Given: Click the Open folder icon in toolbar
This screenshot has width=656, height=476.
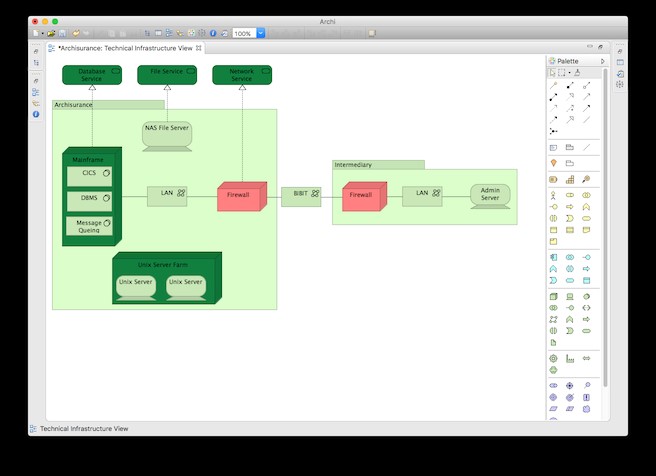Looking at the screenshot, I should [51, 33].
